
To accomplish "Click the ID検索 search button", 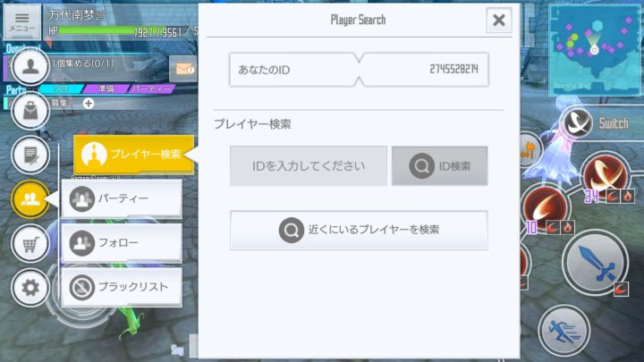I will tap(440, 166).
